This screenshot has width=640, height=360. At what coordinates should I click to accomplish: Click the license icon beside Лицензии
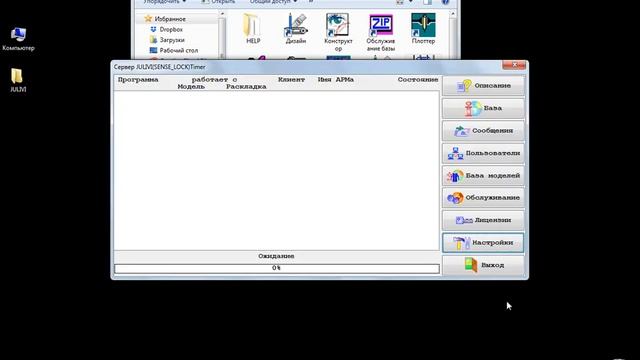pyautogui.click(x=464, y=220)
